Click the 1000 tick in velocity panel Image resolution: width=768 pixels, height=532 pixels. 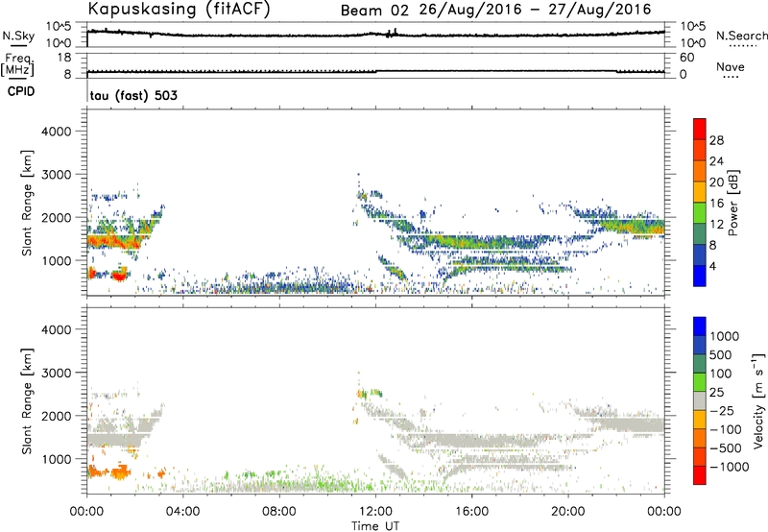[56, 459]
